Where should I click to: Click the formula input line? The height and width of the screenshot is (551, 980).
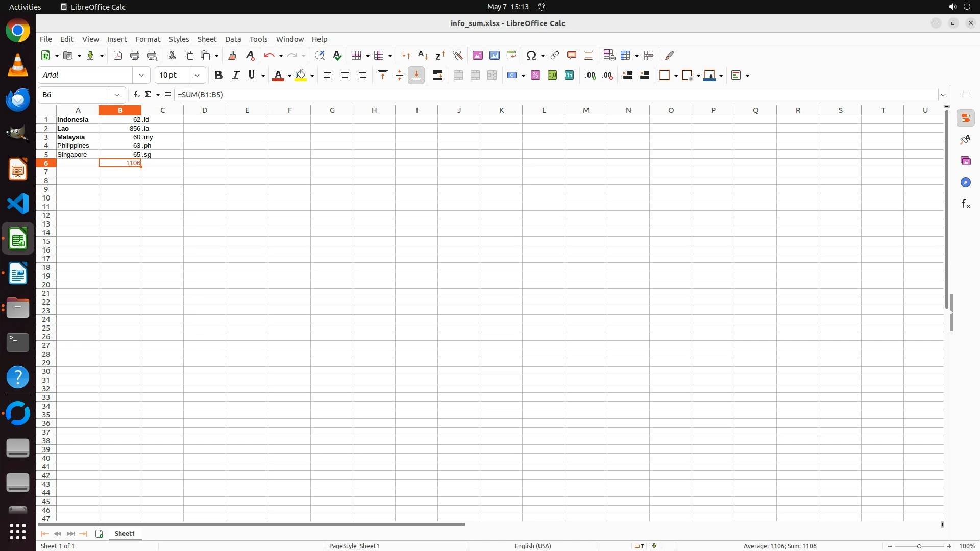coord(556,95)
